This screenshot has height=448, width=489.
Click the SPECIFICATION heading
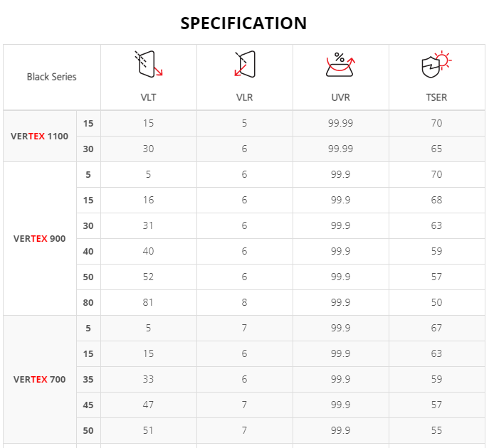[244, 23]
